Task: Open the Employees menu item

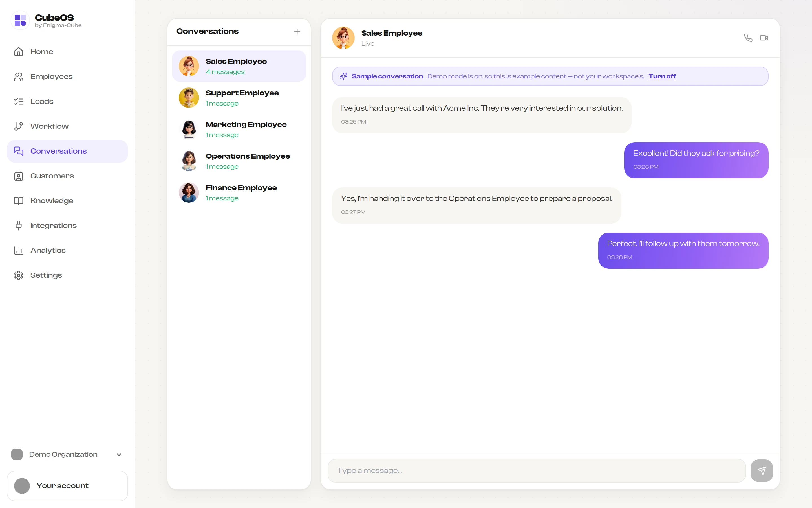Action: (67, 76)
